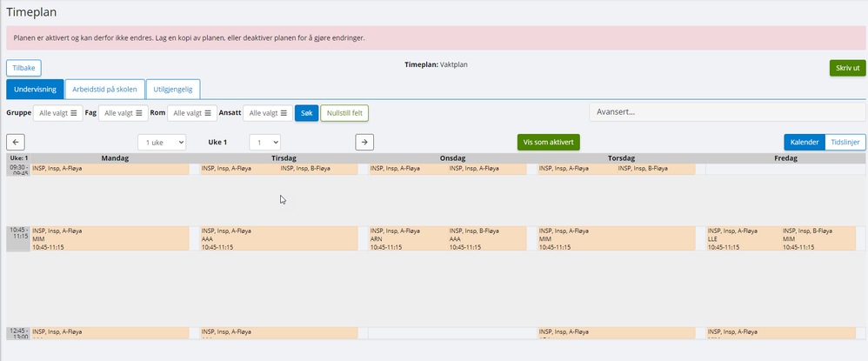Open Fredag 10:45 A-Fløya entry with LLE
This screenshot has height=361, width=868.
(744, 238)
